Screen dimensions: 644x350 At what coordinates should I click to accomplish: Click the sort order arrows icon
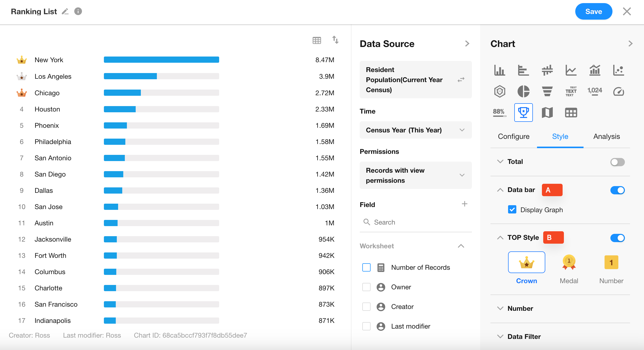pyautogui.click(x=335, y=40)
